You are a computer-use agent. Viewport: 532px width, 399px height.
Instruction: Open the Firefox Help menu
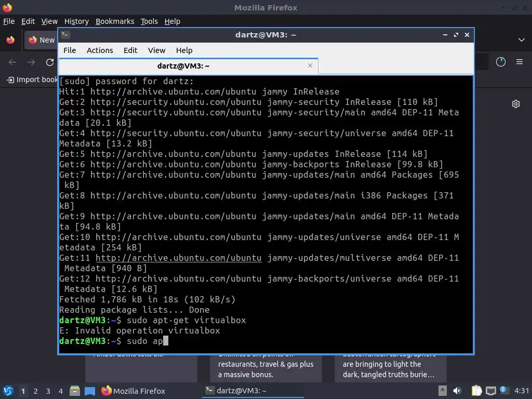point(172,21)
